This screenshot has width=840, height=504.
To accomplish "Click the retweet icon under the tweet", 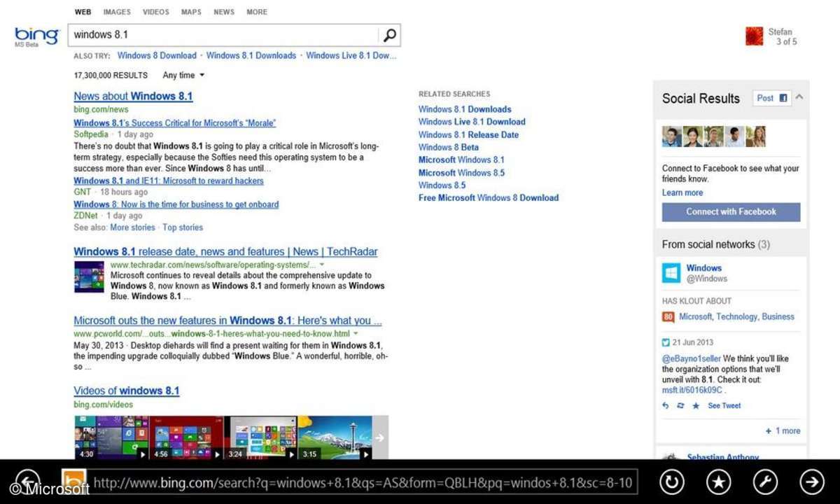I will tap(680, 406).
